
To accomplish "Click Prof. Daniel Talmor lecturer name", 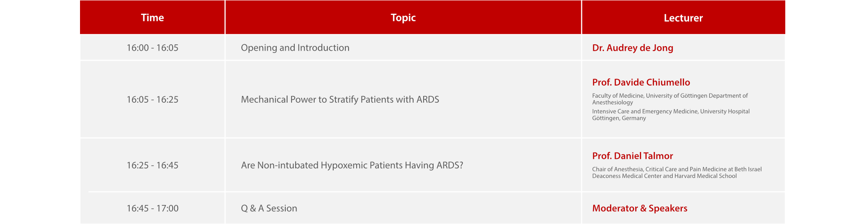I will [632, 156].
